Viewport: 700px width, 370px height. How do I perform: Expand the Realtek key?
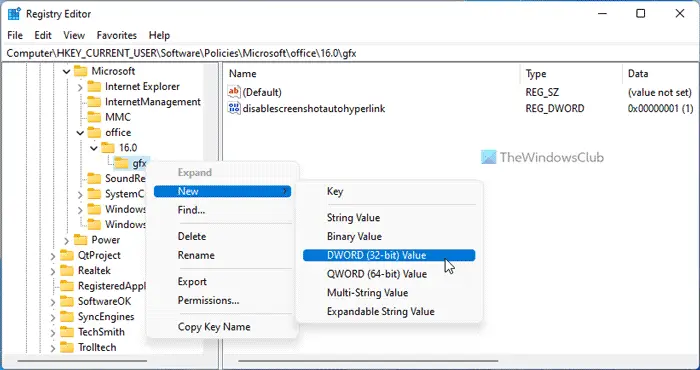coord(53,271)
